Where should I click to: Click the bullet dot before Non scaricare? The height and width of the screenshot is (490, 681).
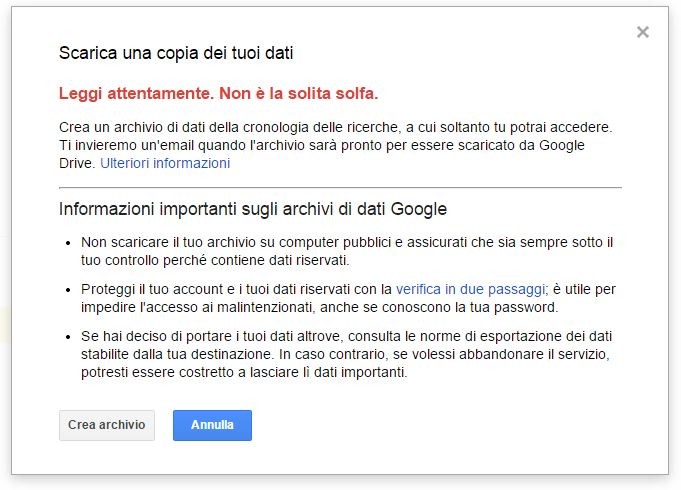pyautogui.click(x=67, y=243)
